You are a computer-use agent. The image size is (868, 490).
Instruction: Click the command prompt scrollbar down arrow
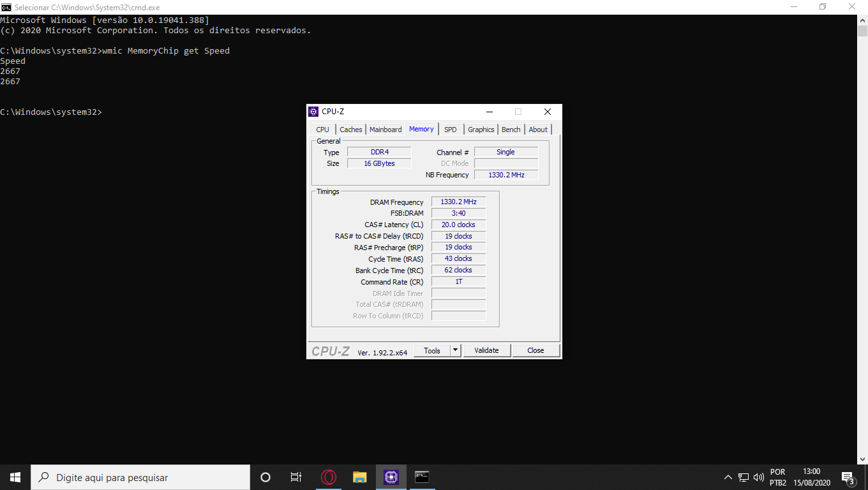pos(862,459)
